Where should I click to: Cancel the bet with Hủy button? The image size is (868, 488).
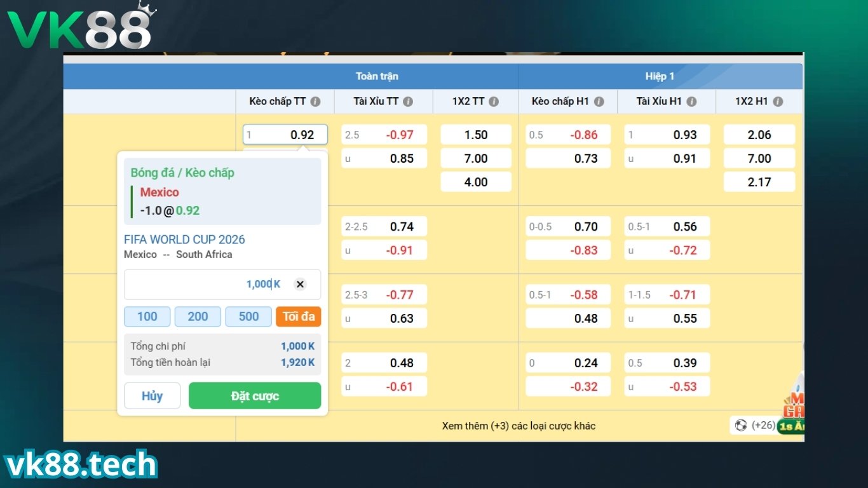click(152, 396)
